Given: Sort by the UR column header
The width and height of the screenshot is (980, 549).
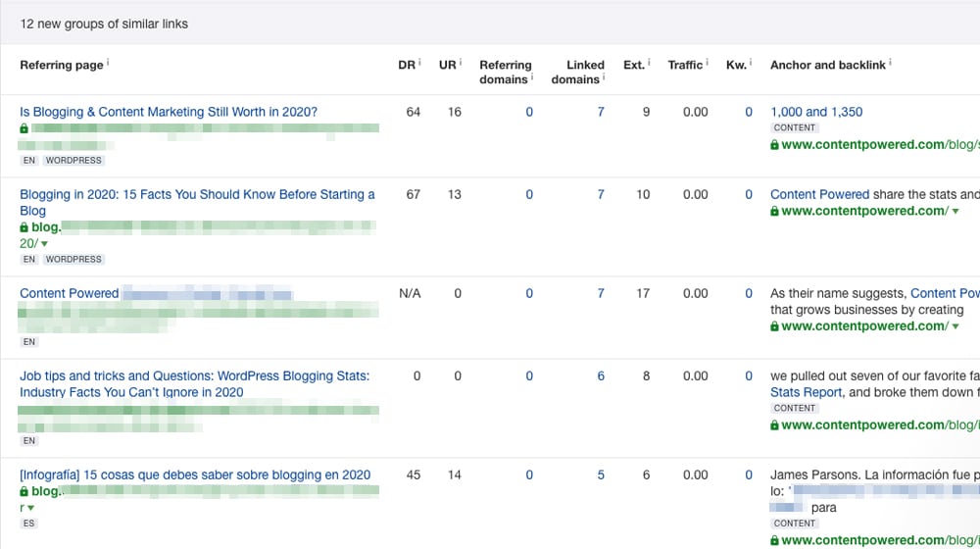Looking at the screenshot, I should pos(448,65).
